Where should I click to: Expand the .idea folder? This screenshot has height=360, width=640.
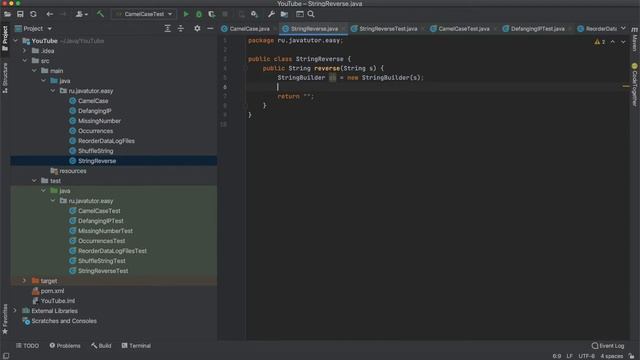(x=24, y=51)
